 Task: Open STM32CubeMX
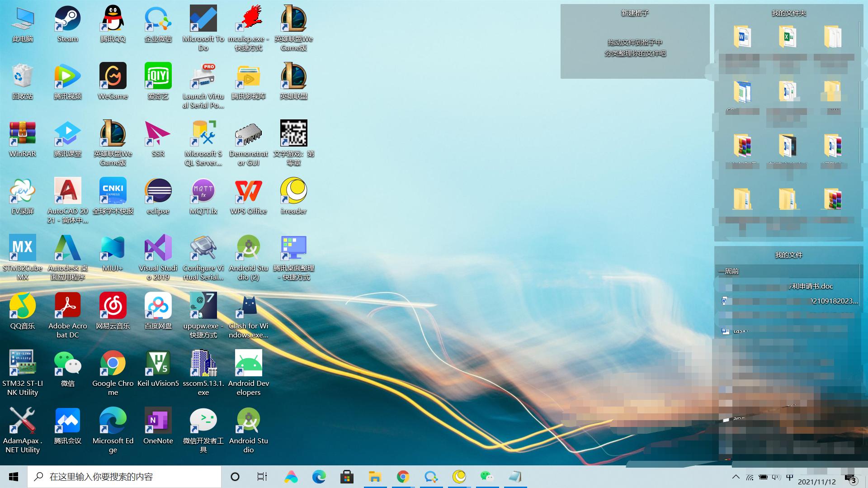pos(22,247)
